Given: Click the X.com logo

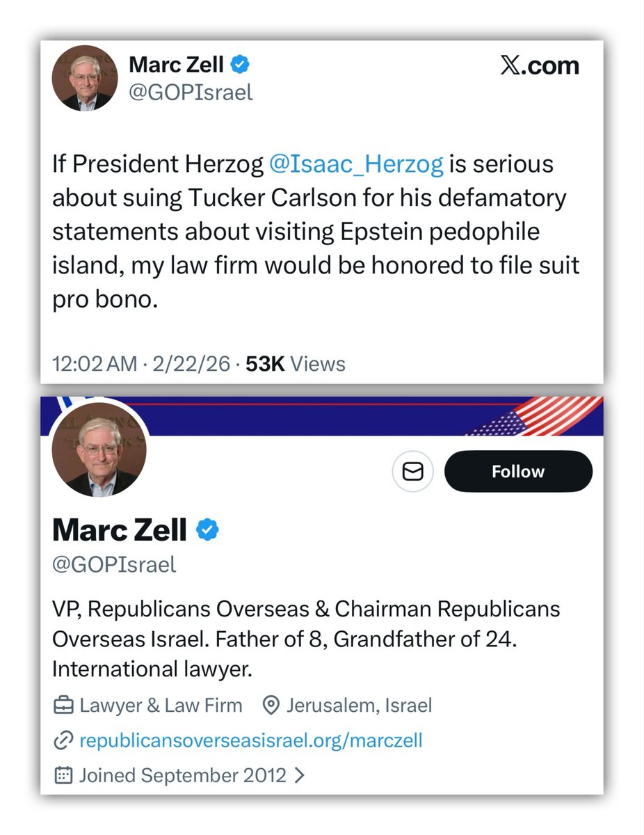Looking at the screenshot, I should pyautogui.click(x=540, y=65).
